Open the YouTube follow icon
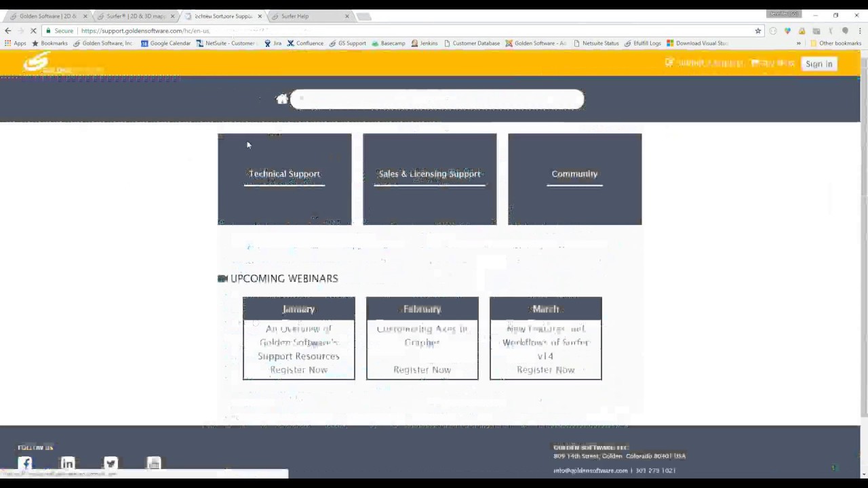This screenshot has height=488, width=868. tap(154, 464)
